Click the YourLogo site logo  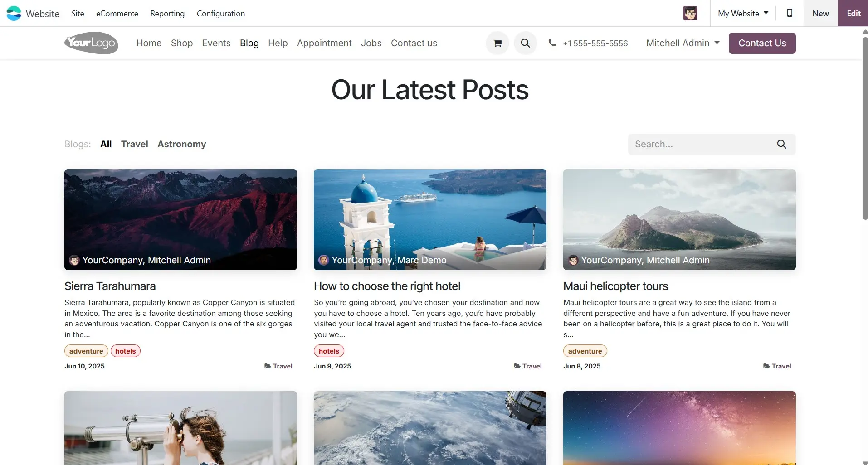tap(91, 43)
